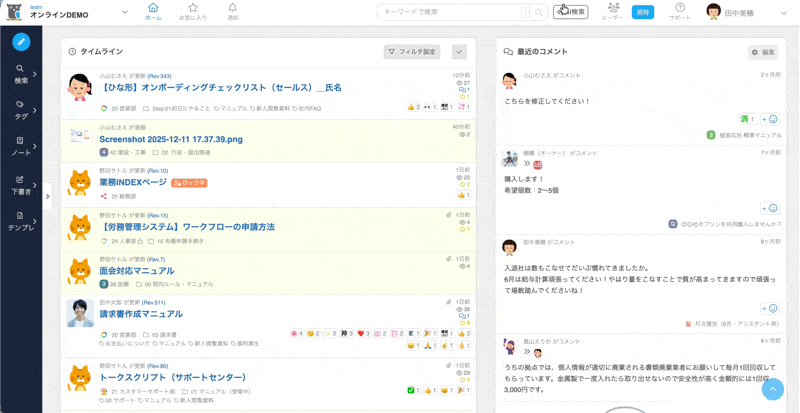Open the ユーザー users icon
The height and width of the screenshot is (413, 800).
point(612,12)
